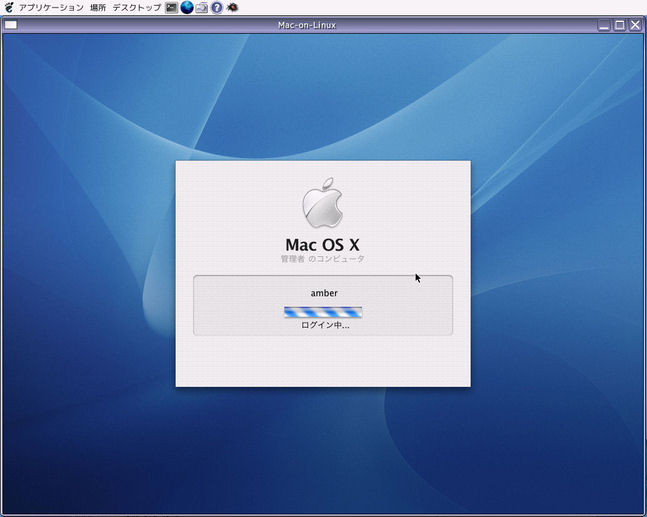647x517 pixels.
Task: Close the Mac-on-Linux window
Action: tap(635, 25)
